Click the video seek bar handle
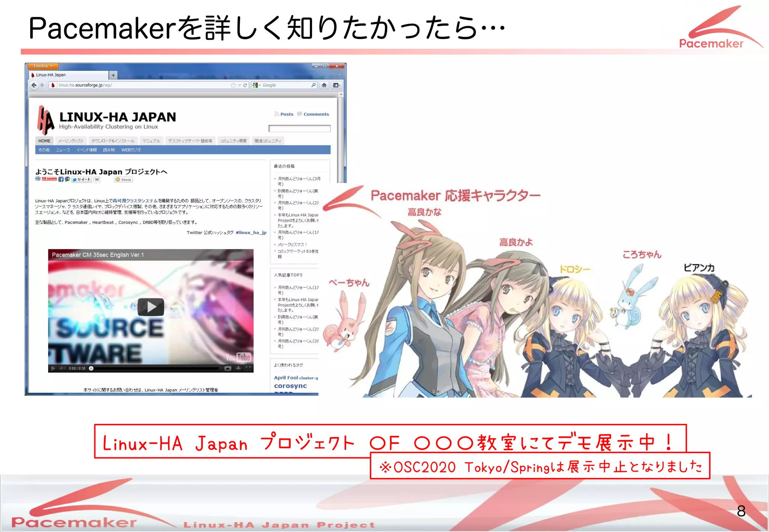This screenshot has height=532, width=769. 91,368
